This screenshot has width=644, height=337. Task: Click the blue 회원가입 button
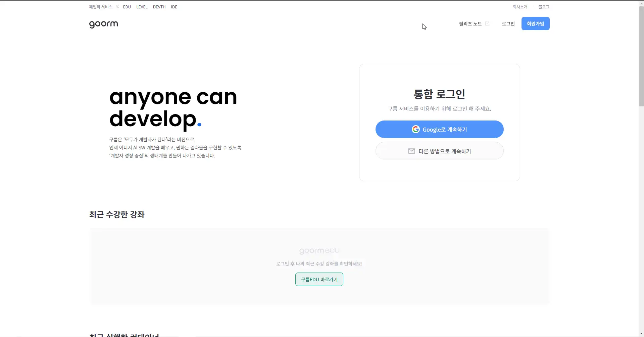535,23
